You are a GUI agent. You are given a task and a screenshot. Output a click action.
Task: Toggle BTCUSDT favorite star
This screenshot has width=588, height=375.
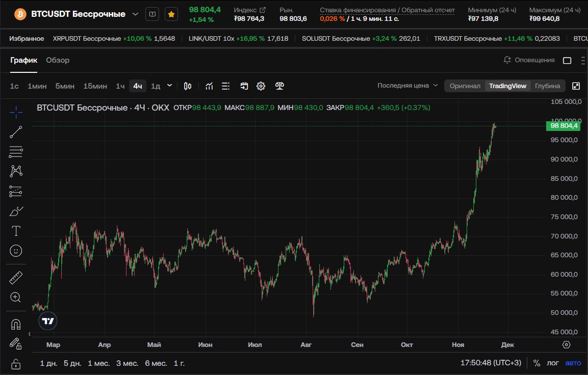[x=171, y=14]
